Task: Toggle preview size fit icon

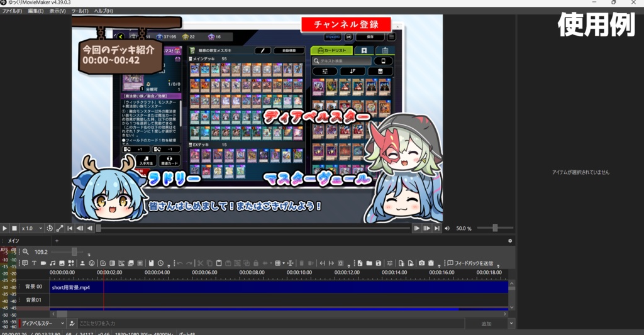Action: point(60,228)
